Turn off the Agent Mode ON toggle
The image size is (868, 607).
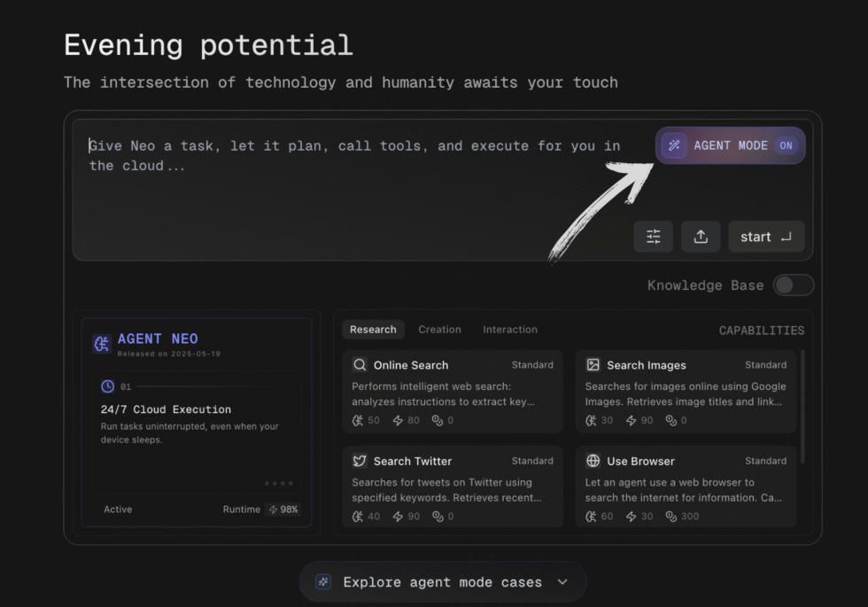pos(786,145)
